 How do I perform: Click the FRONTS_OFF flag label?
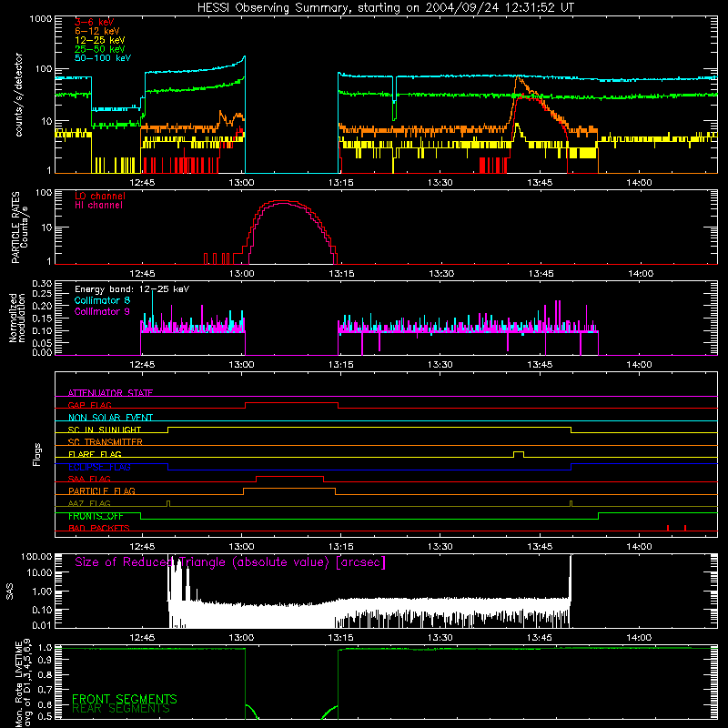96,516
